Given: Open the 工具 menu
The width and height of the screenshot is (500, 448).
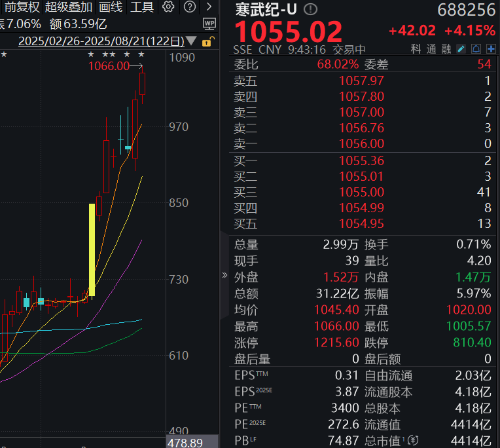Looking at the screenshot, I should click(142, 7).
